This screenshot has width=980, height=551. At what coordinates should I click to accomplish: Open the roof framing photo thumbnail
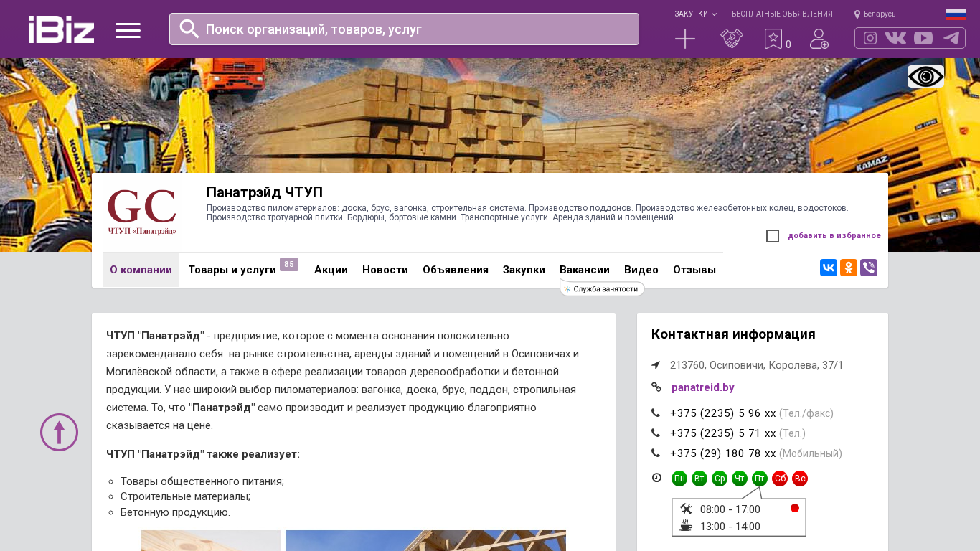tap(425, 540)
